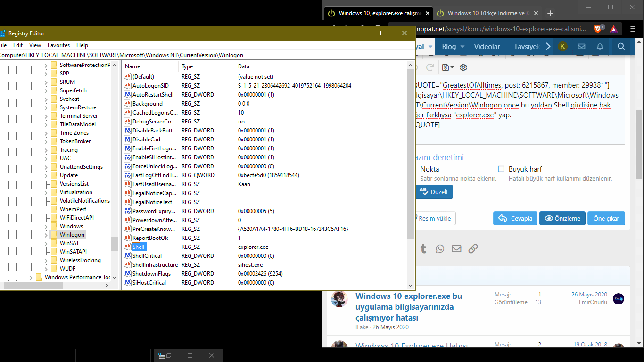Open editor settings gear icon
The height and width of the screenshot is (362, 644).
click(x=463, y=67)
